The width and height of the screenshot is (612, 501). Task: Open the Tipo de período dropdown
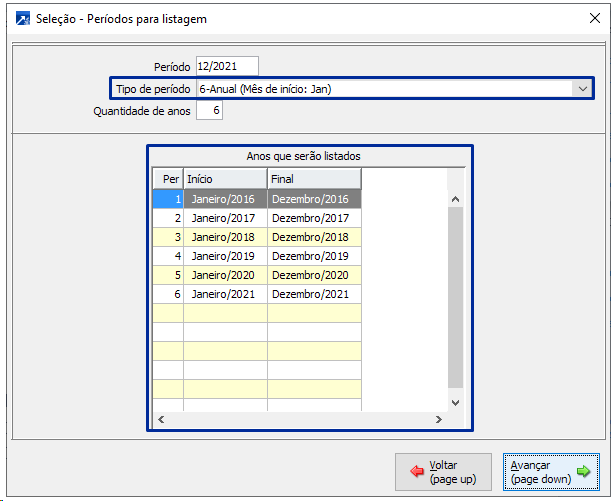coord(583,89)
